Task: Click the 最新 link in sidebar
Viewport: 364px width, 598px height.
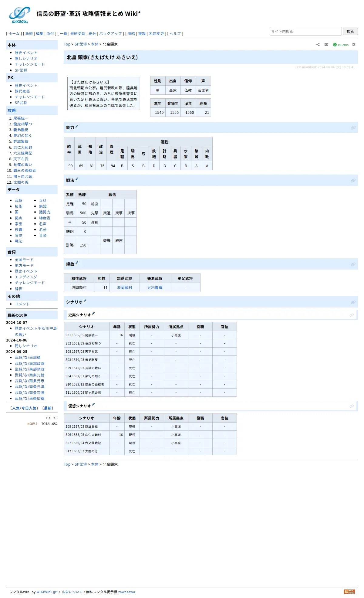Action: [48, 408]
